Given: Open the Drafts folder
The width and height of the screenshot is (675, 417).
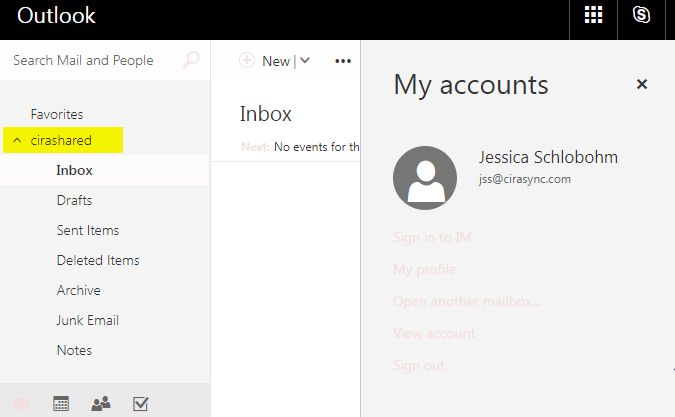Looking at the screenshot, I should (x=74, y=201).
